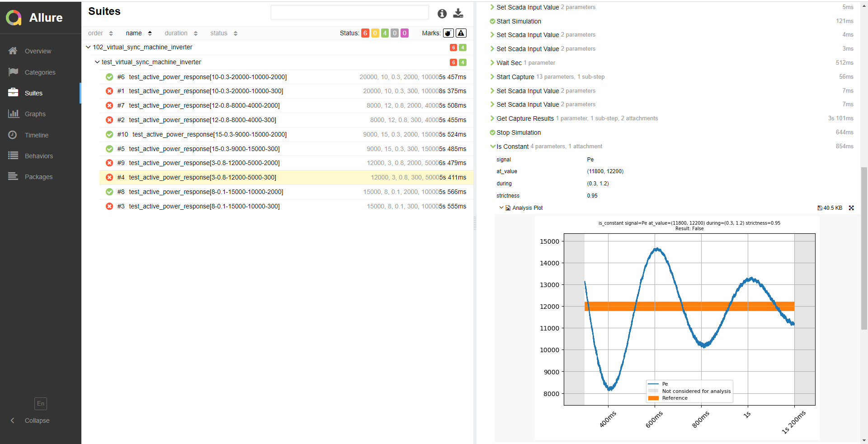
Task: Click the Packages icon in sidebar
Action: (x=13, y=176)
